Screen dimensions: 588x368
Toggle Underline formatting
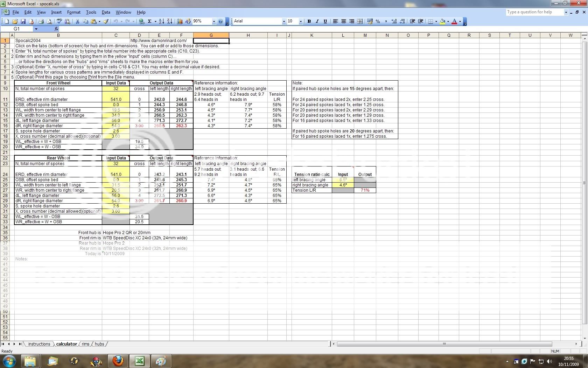click(325, 21)
